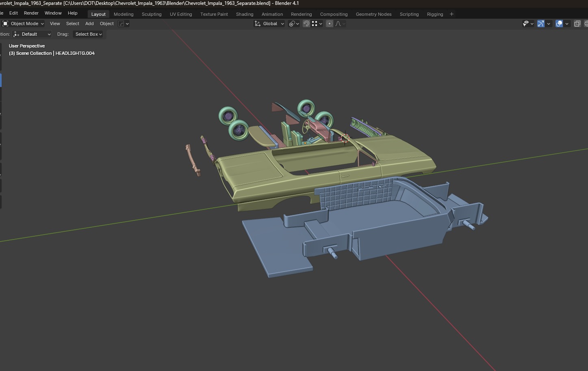The image size is (588, 371).
Task: Open the Edit menu
Action: [x=13, y=13]
